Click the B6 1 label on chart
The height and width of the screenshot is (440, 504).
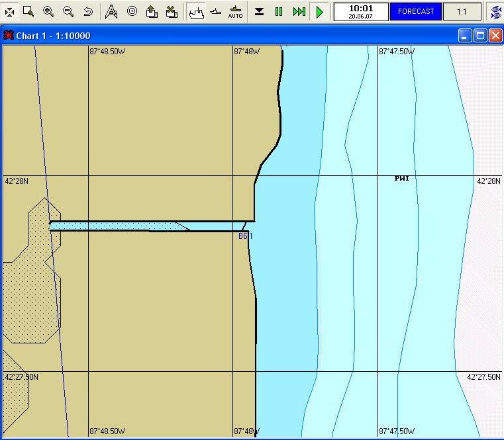point(245,236)
